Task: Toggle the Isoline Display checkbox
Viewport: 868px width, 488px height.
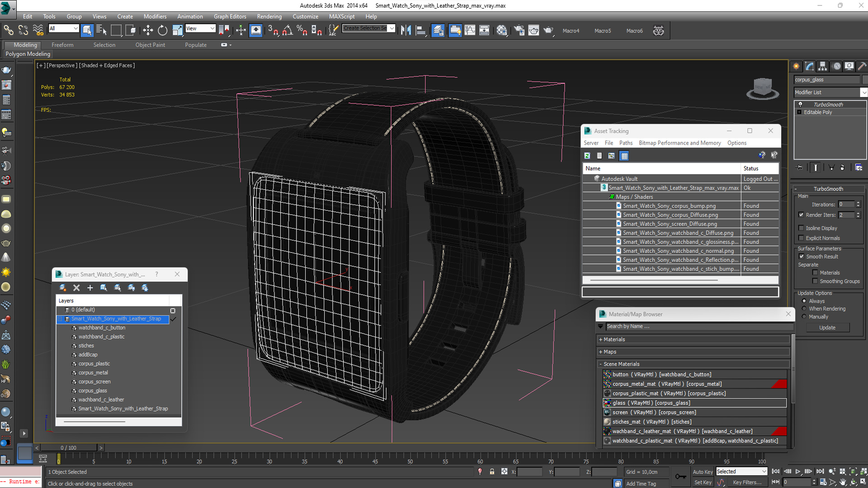Action: tap(801, 228)
